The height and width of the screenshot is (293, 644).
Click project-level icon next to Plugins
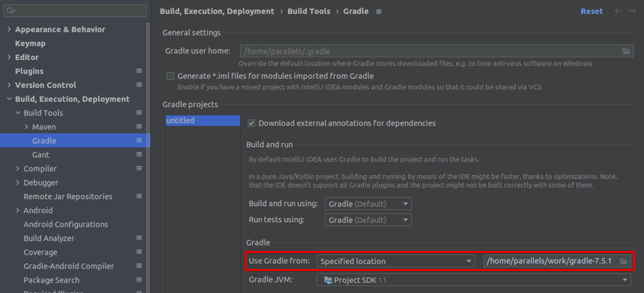tap(139, 71)
